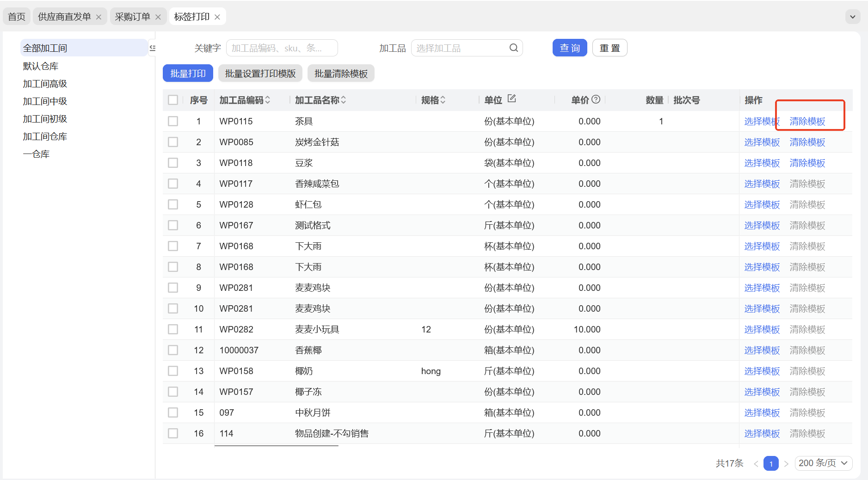Select 加工间高级 in the sidebar

[45, 84]
